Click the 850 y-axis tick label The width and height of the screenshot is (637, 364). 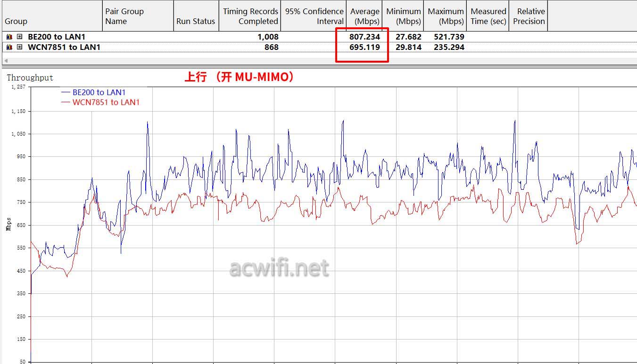click(x=21, y=179)
